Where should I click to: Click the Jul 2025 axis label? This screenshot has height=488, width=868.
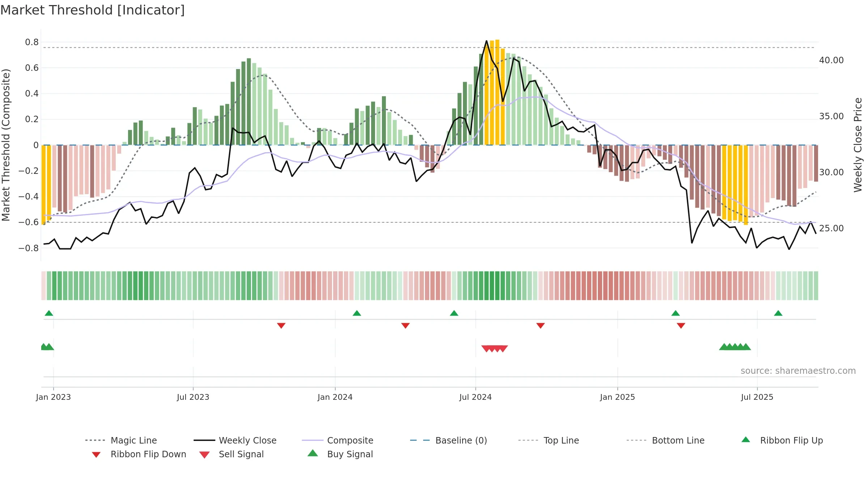(x=757, y=397)
